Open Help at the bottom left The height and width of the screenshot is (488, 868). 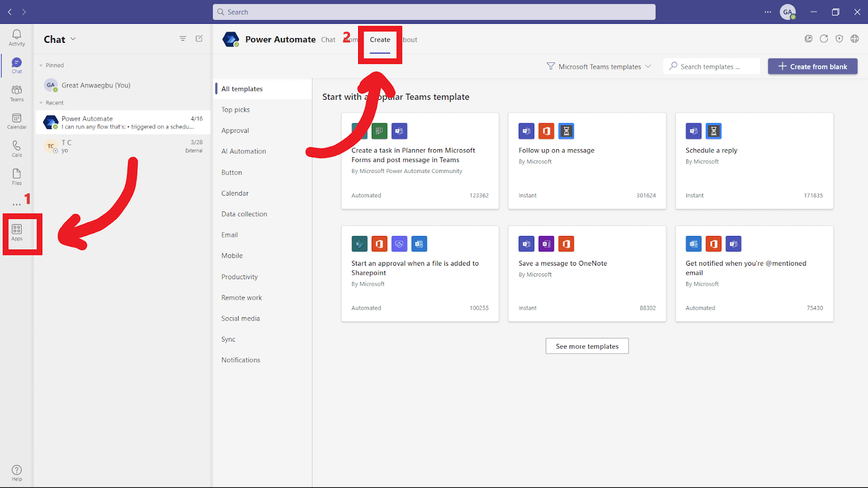16,472
